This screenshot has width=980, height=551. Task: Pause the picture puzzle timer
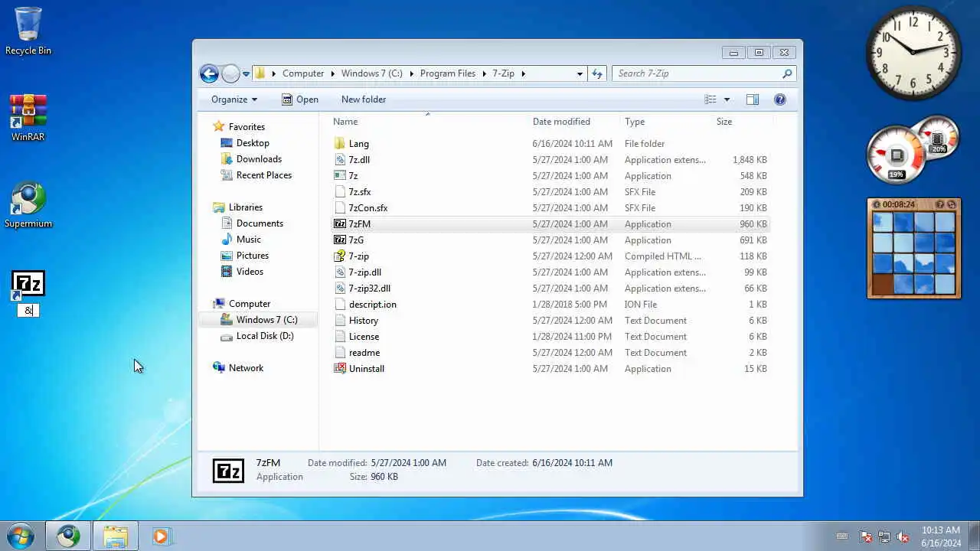pyautogui.click(x=876, y=205)
